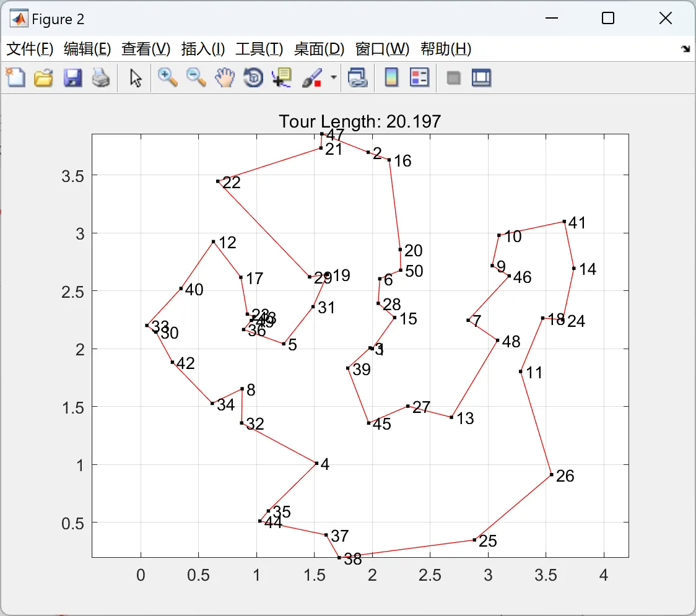The height and width of the screenshot is (616, 696).
Task: Print the figure with the printer icon
Action: (101, 77)
